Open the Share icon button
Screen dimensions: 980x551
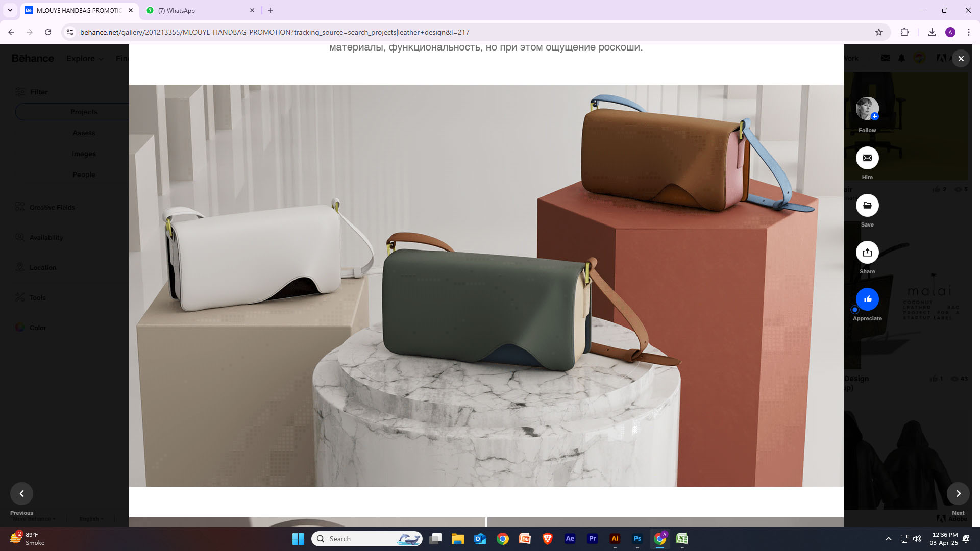[x=867, y=253]
